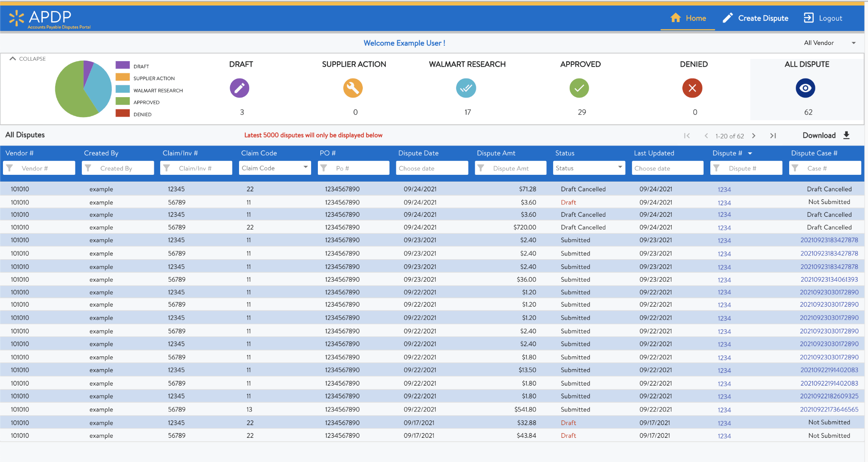The width and height of the screenshot is (868, 462).
Task: Open the Create Dispute page
Action: click(756, 18)
